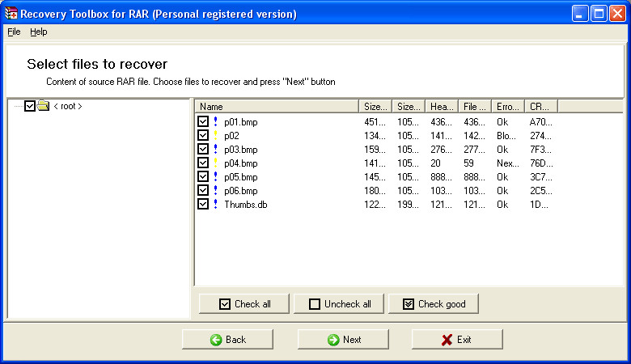Image resolution: width=631 pixels, height=364 pixels.
Task: Select the Thumbs.db file name
Action: 245,205
